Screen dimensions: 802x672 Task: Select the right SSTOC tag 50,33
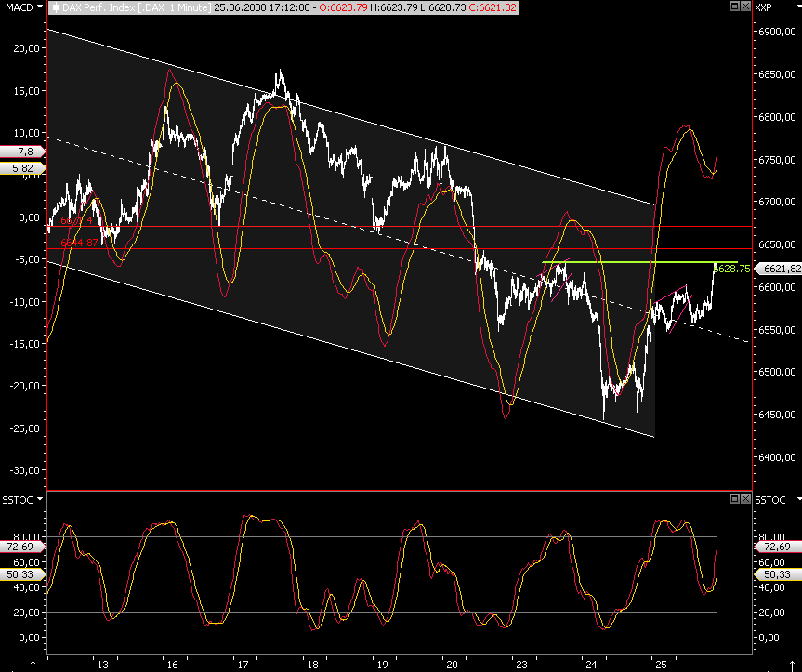click(778, 574)
